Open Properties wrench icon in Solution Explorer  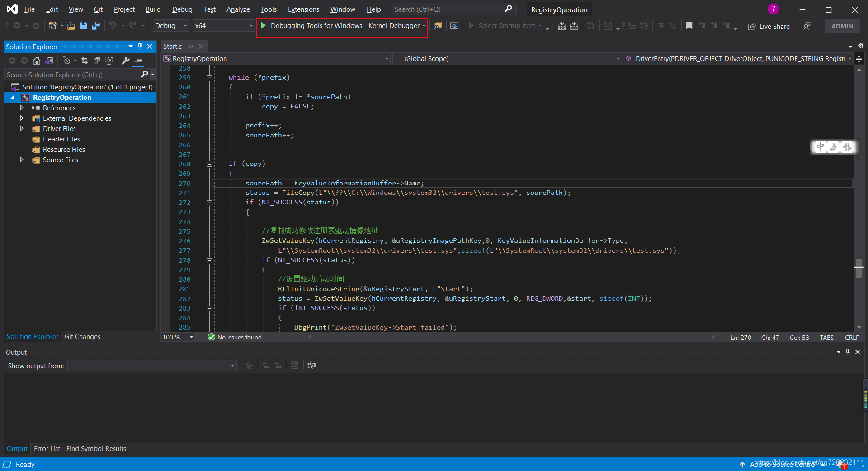coord(126,61)
